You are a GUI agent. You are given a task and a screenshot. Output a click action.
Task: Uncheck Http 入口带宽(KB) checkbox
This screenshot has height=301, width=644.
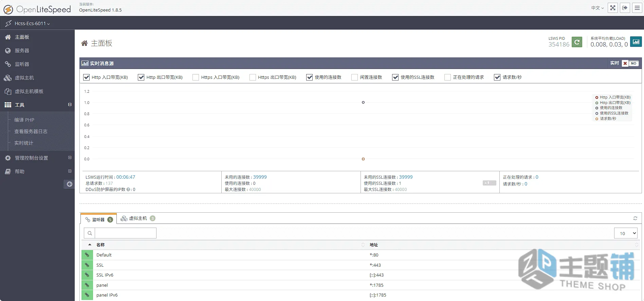(86, 77)
